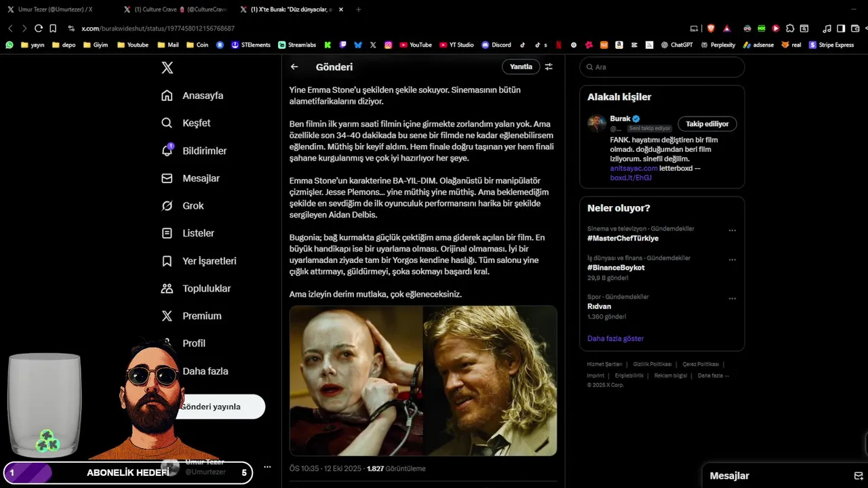The image size is (868, 488).
Task: Click the Brave Rewards triangle icon
Action: [x=727, y=28]
